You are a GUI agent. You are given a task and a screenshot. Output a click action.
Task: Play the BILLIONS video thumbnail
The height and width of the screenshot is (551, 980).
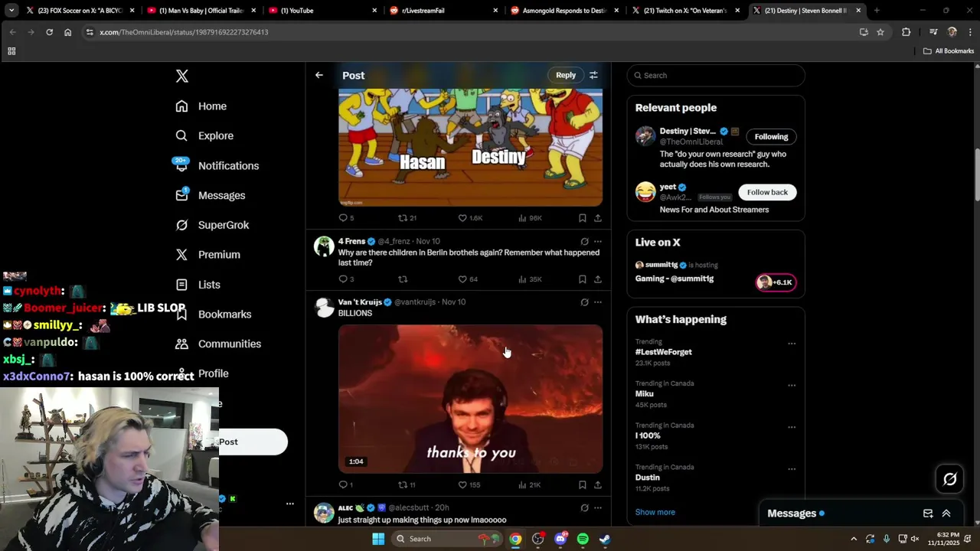click(x=470, y=399)
